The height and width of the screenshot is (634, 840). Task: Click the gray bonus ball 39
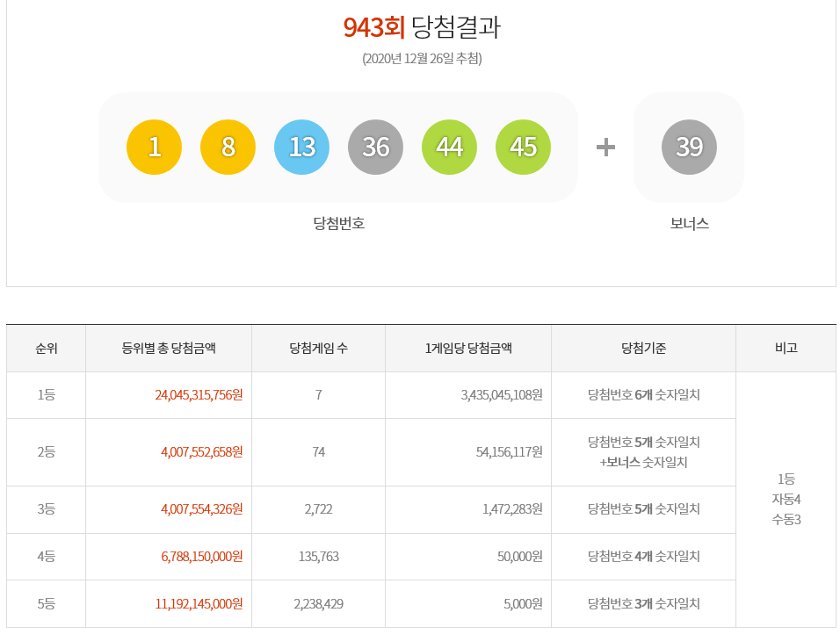pos(690,147)
